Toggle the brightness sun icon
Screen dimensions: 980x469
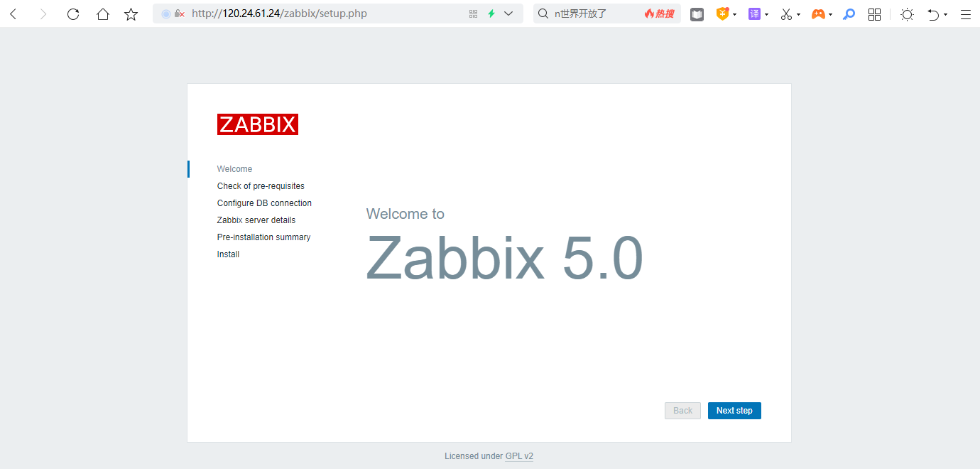(x=907, y=14)
